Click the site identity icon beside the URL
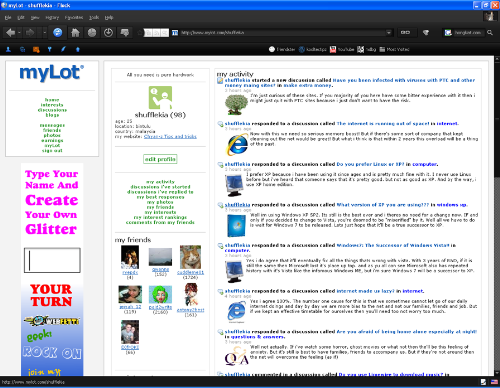Image resolution: width=500 pixels, height=388 pixels. (x=175, y=33)
